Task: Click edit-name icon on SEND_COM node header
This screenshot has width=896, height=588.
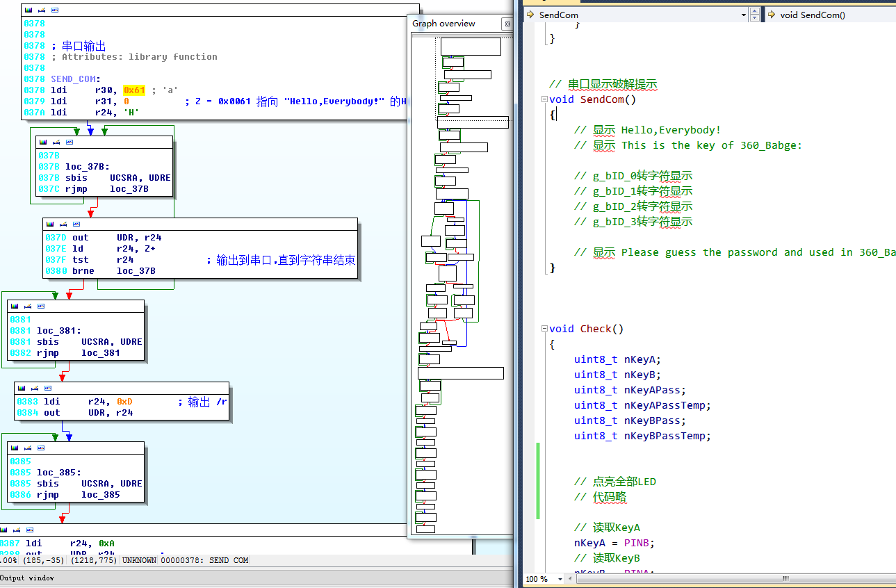Action: (42, 10)
